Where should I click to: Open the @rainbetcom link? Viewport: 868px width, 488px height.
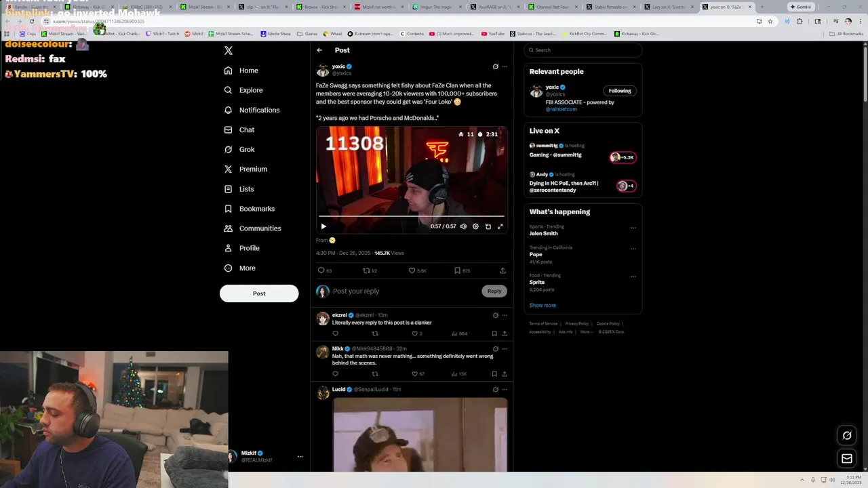tap(561, 109)
